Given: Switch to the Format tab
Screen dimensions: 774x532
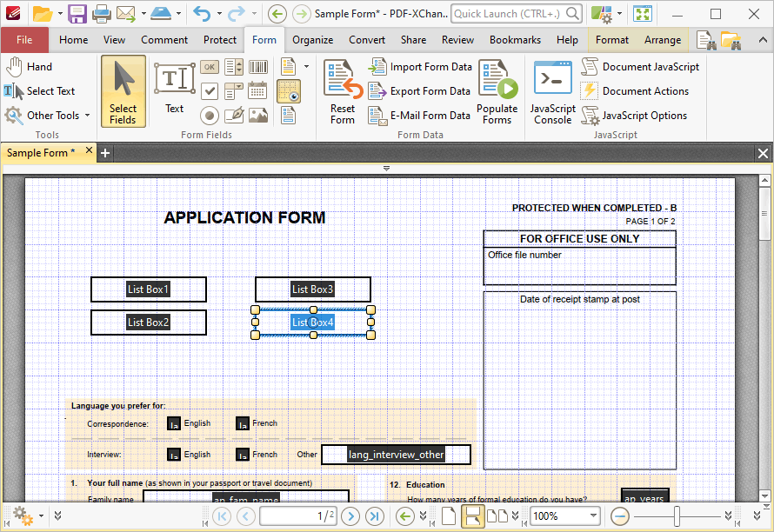Looking at the screenshot, I should click(x=612, y=40).
